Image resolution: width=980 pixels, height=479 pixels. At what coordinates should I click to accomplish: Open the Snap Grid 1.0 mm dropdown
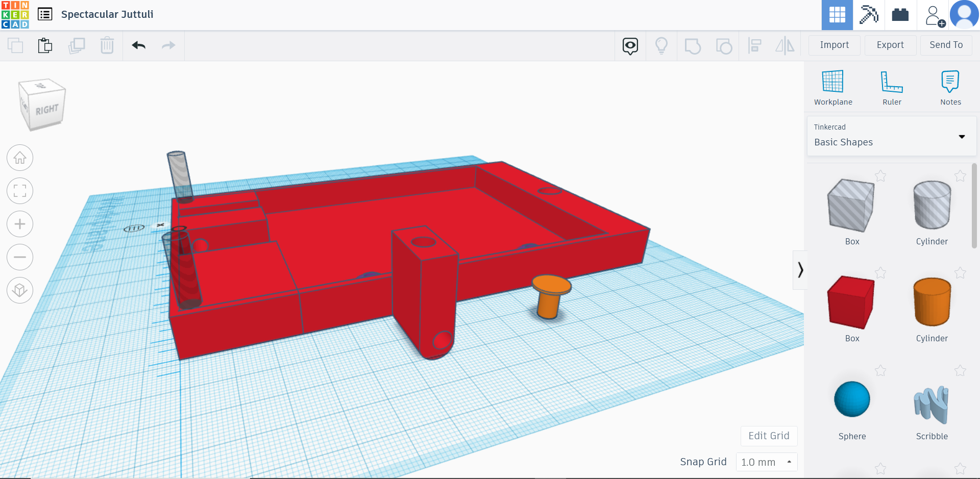point(767,462)
